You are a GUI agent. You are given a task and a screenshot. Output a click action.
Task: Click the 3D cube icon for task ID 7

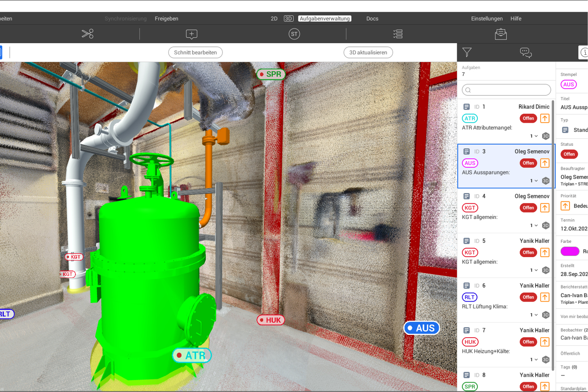[x=545, y=360]
